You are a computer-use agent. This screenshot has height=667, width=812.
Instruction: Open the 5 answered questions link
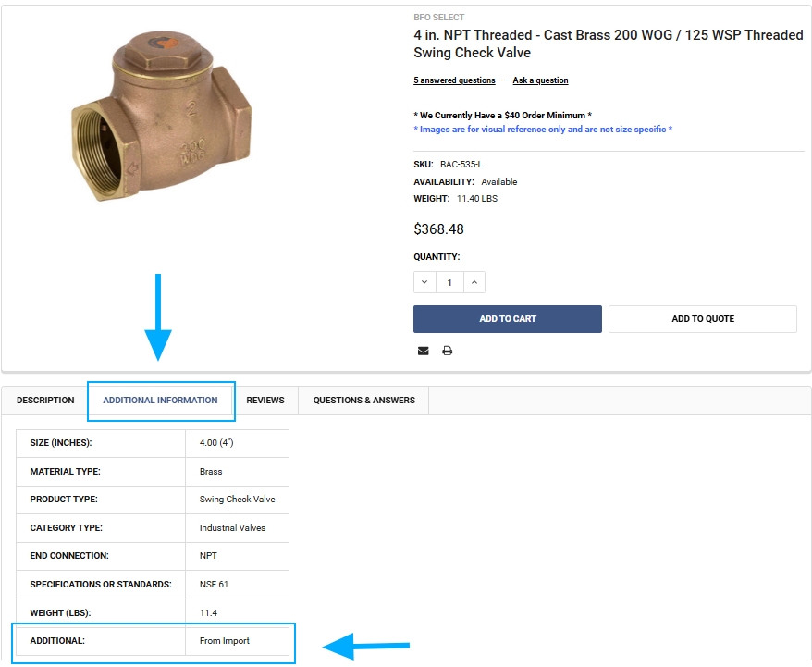tap(454, 80)
